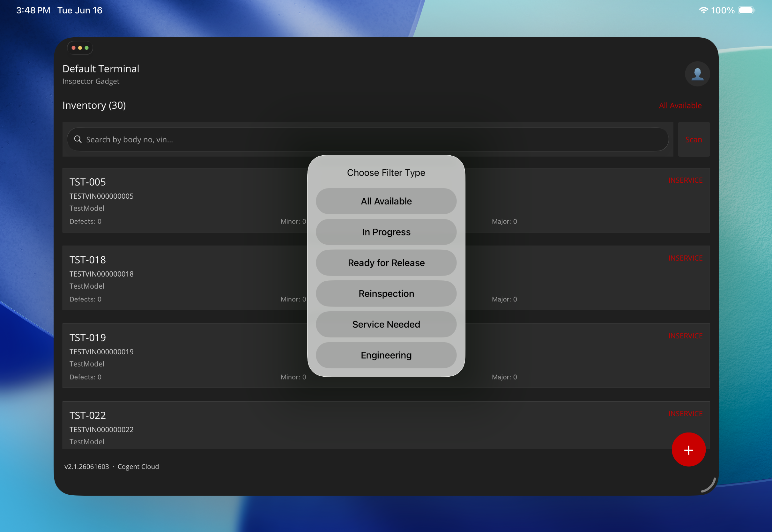Click the search magnifier icon
This screenshot has height=532, width=772.
pyautogui.click(x=78, y=139)
